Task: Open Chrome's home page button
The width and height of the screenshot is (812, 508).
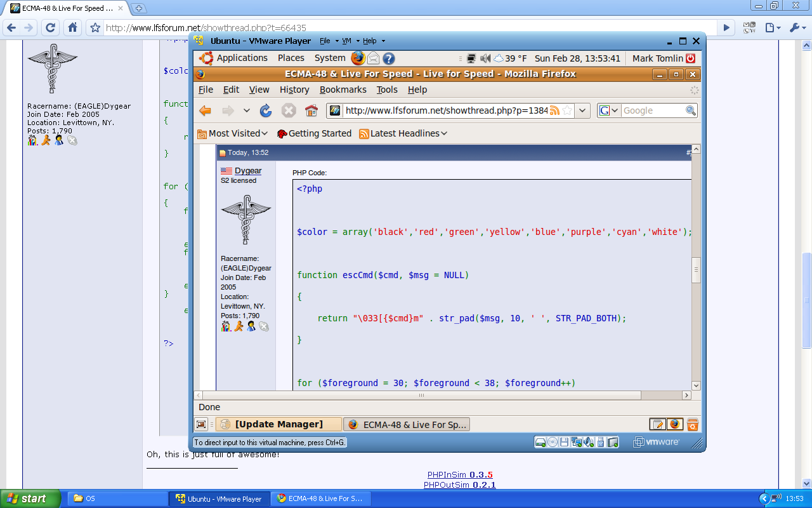Action: tap(72, 27)
